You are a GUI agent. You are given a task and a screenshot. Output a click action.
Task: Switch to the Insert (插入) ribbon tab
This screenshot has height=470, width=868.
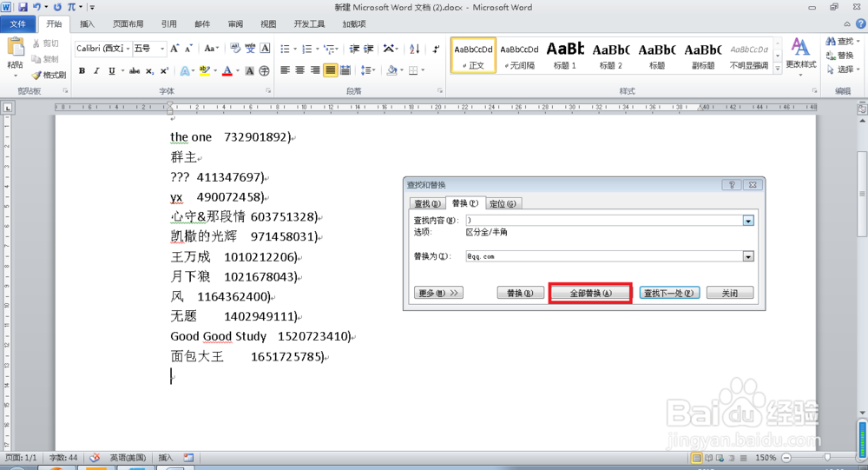[x=87, y=23]
